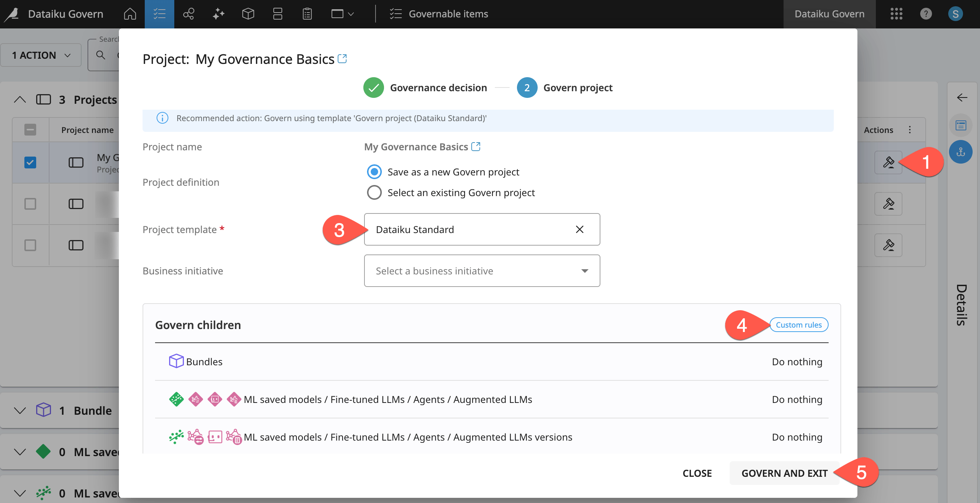Open the Business initiative dropdown
The height and width of the screenshot is (503, 980).
click(x=482, y=271)
